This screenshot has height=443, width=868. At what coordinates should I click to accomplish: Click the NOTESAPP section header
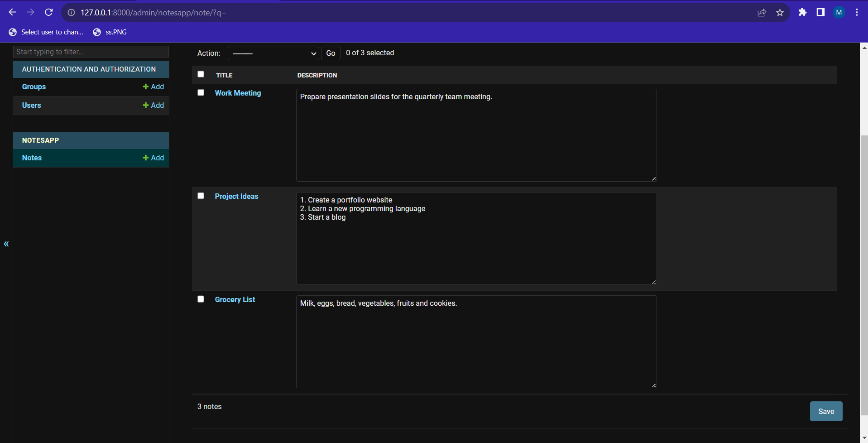40,140
